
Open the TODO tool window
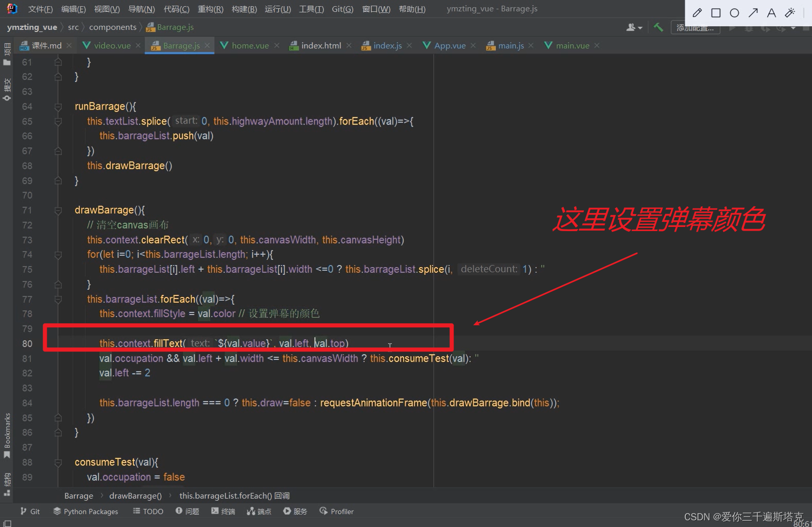(x=148, y=511)
